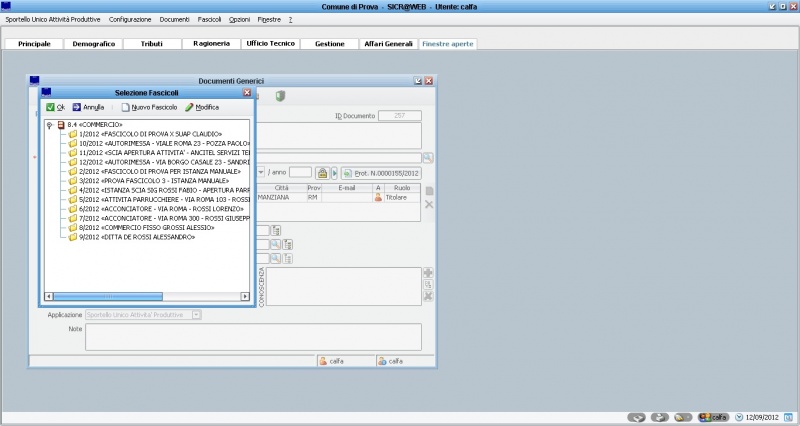Image resolution: width=800 pixels, height=426 pixels.
Task: Open the Configurazione menu
Action: (x=130, y=20)
